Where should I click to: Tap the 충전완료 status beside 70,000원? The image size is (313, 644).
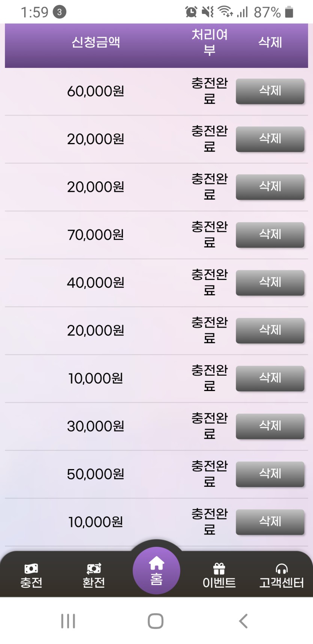pyautogui.click(x=210, y=235)
